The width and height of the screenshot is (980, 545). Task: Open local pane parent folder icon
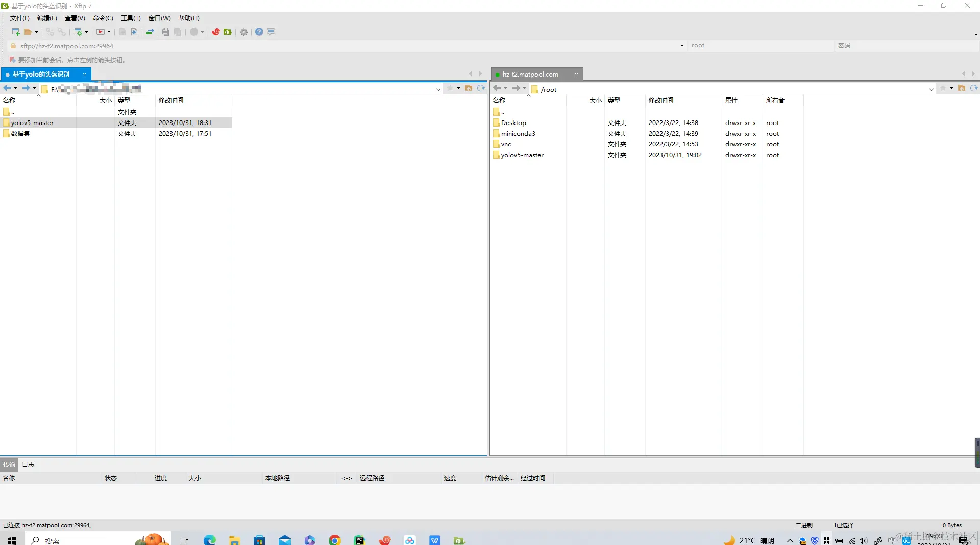point(469,88)
